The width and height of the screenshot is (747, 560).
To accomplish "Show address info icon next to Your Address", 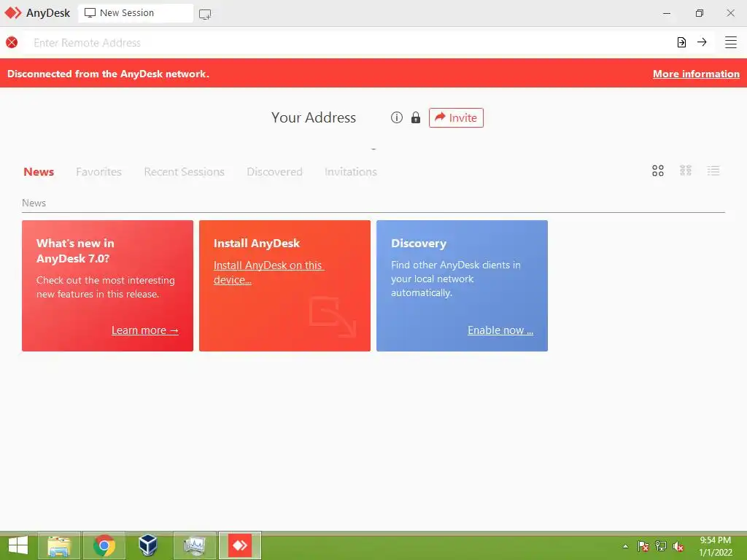I will point(397,117).
